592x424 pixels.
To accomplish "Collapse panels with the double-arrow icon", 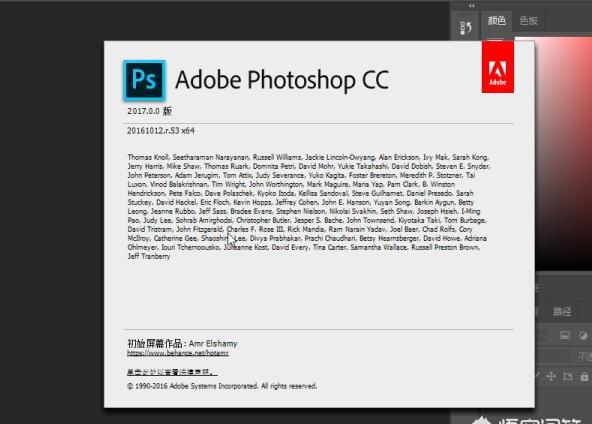I will [x=472, y=6].
